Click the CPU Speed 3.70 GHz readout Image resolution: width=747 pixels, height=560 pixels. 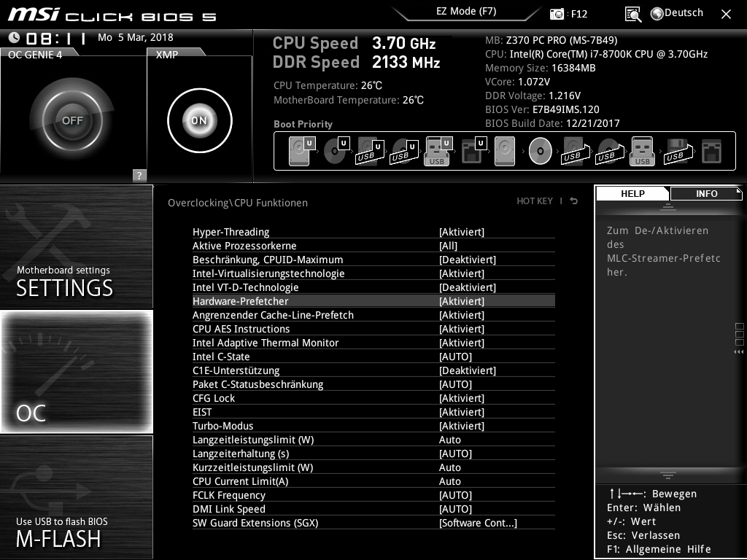point(354,43)
